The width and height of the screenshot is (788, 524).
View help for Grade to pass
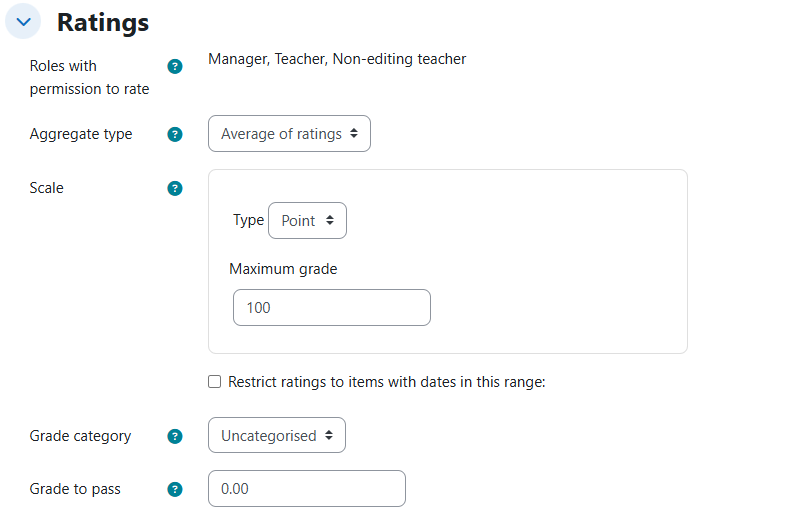click(175, 489)
